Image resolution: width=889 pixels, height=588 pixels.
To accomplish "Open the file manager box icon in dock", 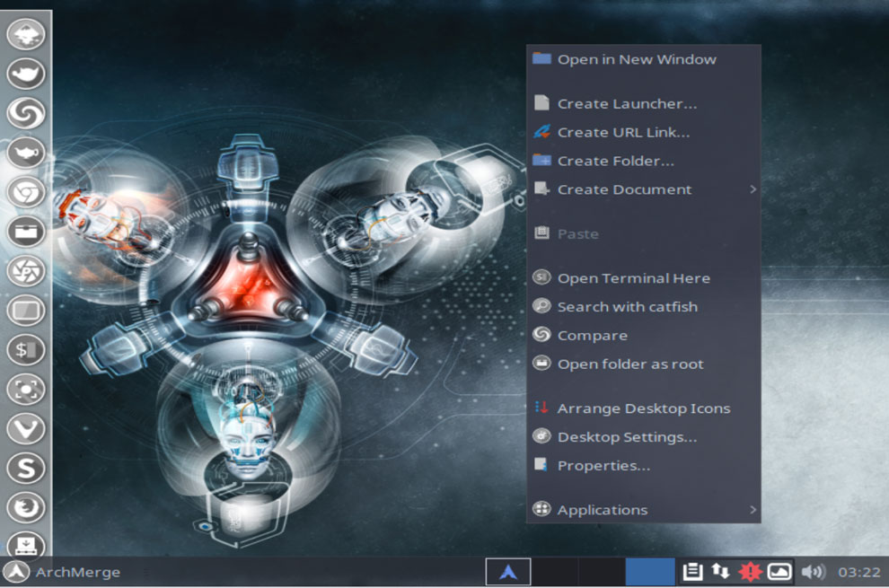I will [26, 232].
